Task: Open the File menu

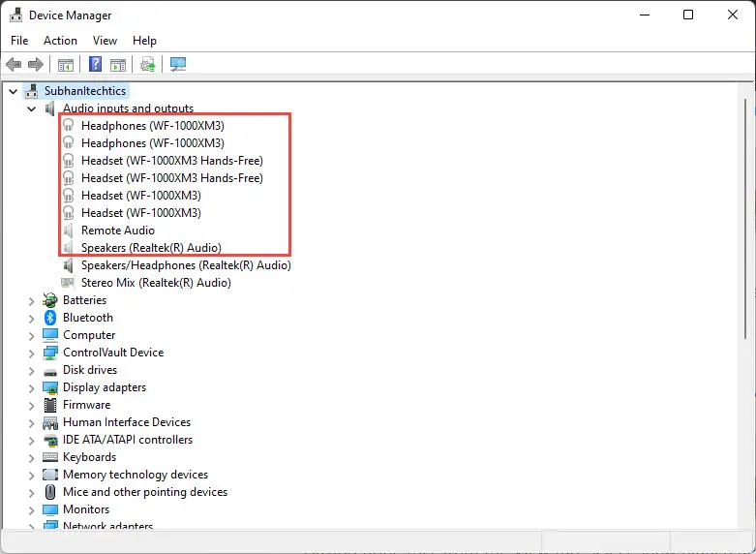Action: (x=19, y=41)
